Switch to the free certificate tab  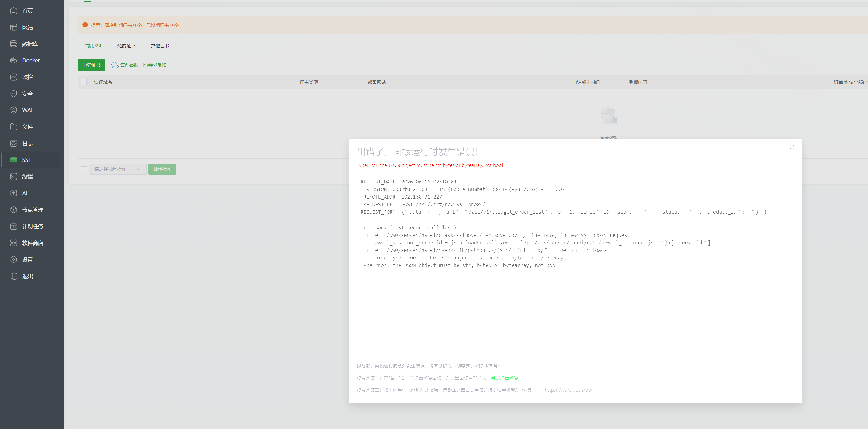coord(126,46)
